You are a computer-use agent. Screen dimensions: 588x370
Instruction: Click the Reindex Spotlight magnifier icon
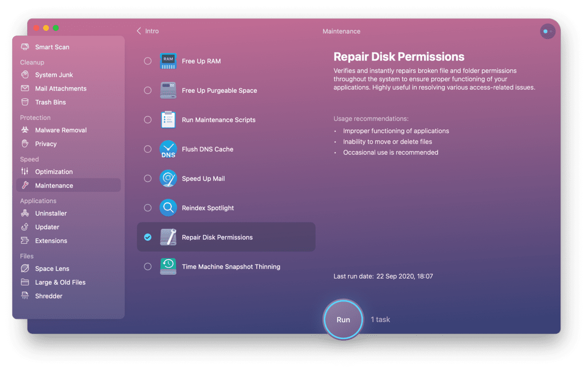coord(168,208)
